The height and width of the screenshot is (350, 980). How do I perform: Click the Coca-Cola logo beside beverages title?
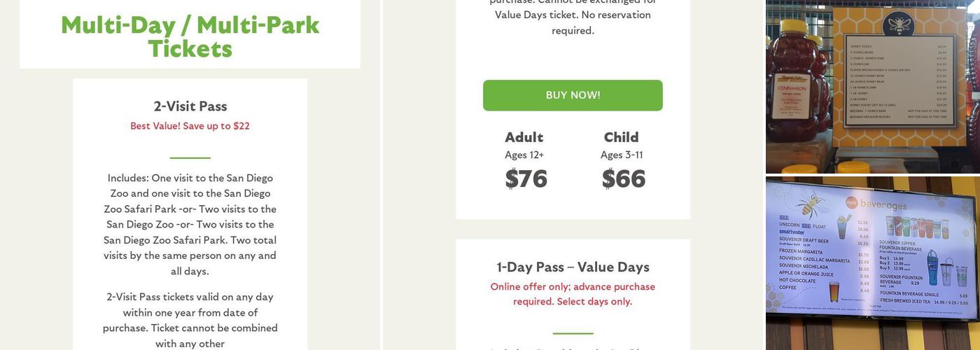[x=851, y=202]
